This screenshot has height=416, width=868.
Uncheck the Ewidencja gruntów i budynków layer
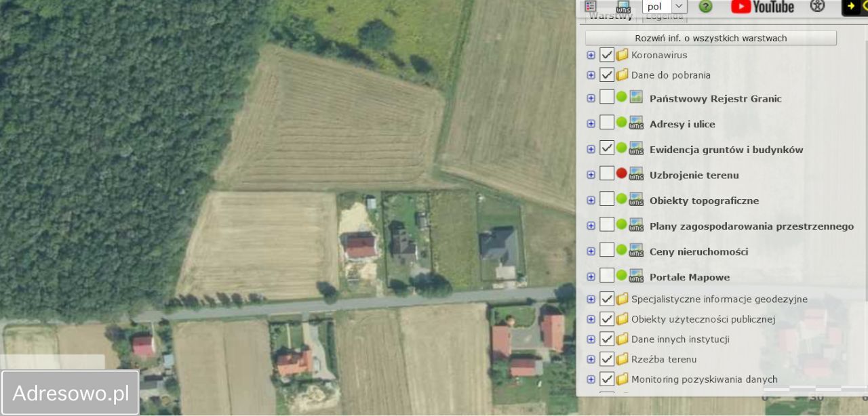coord(607,148)
